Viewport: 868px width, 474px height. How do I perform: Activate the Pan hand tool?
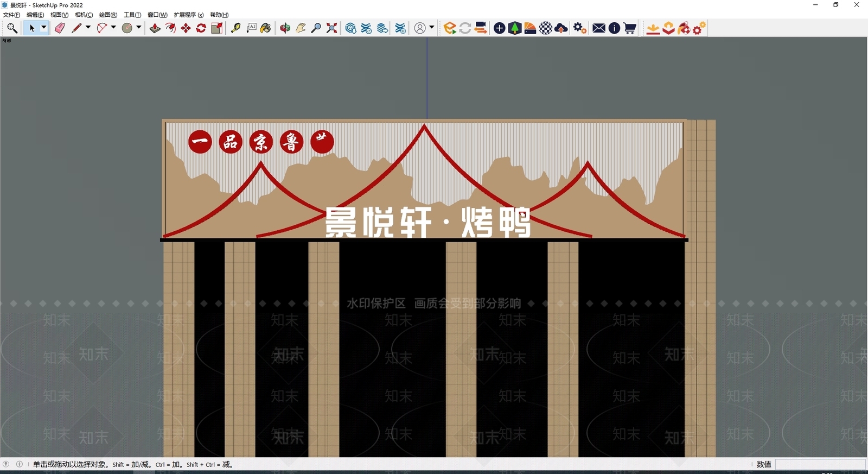(x=301, y=28)
